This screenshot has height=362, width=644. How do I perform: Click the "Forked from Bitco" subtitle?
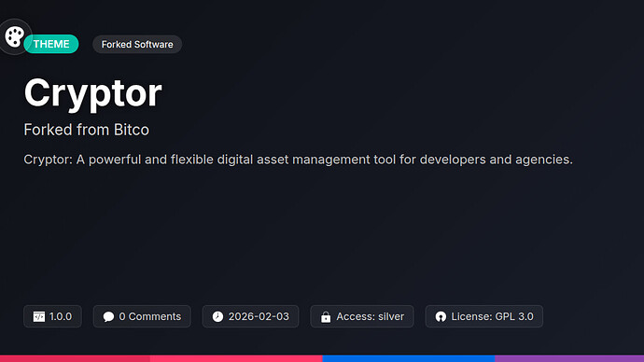pyautogui.click(x=86, y=130)
